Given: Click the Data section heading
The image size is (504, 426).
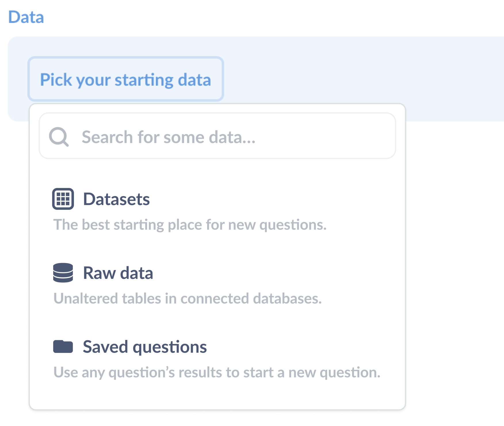Looking at the screenshot, I should (x=26, y=17).
